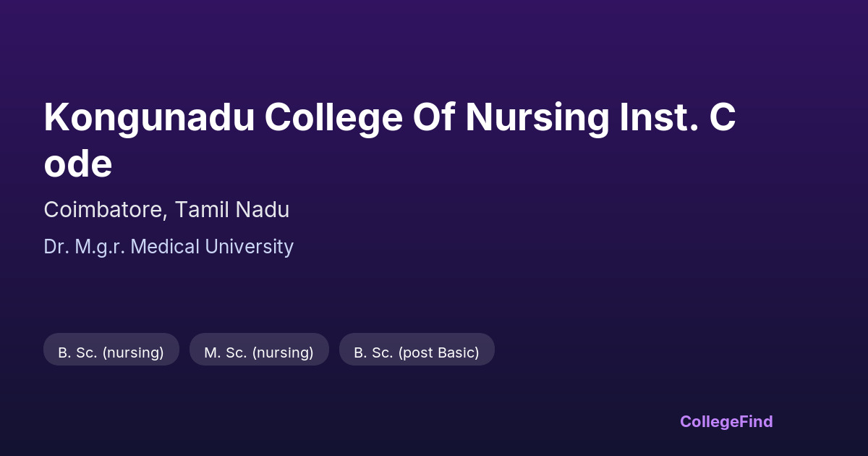Screen dimensions: 868x456
Task: Open the B. Sc. (post Basic) tag
Action: 417,352
